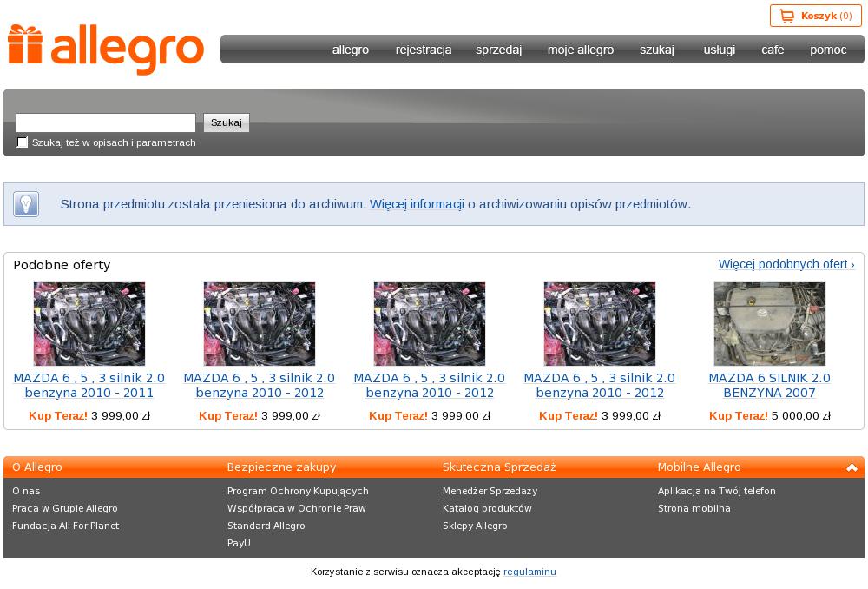Image resolution: width=868 pixels, height=589 pixels.
Task: Open Menedżer Sprzedaży link
Action: click(490, 491)
